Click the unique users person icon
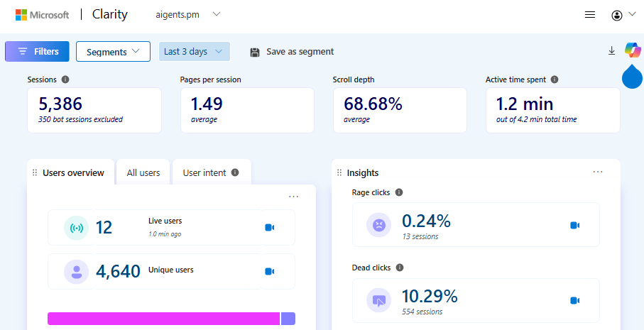 (x=77, y=272)
